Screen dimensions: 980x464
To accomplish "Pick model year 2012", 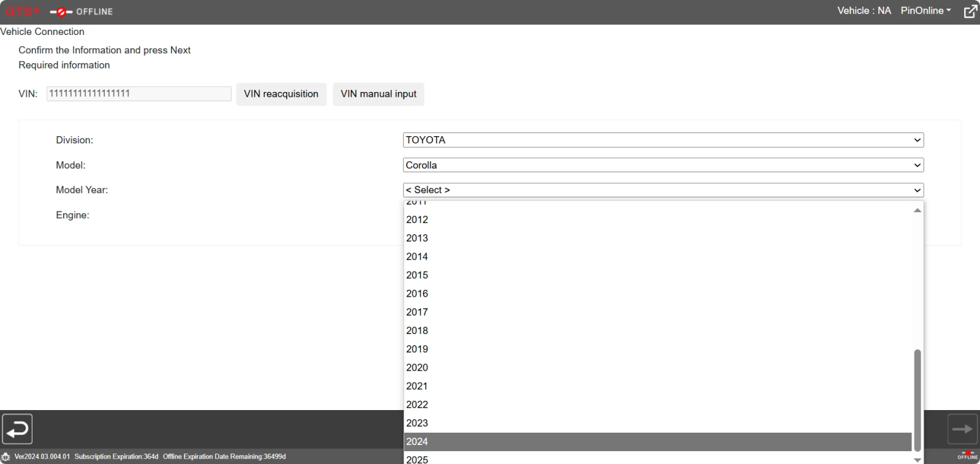I will (x=658, y=220).
